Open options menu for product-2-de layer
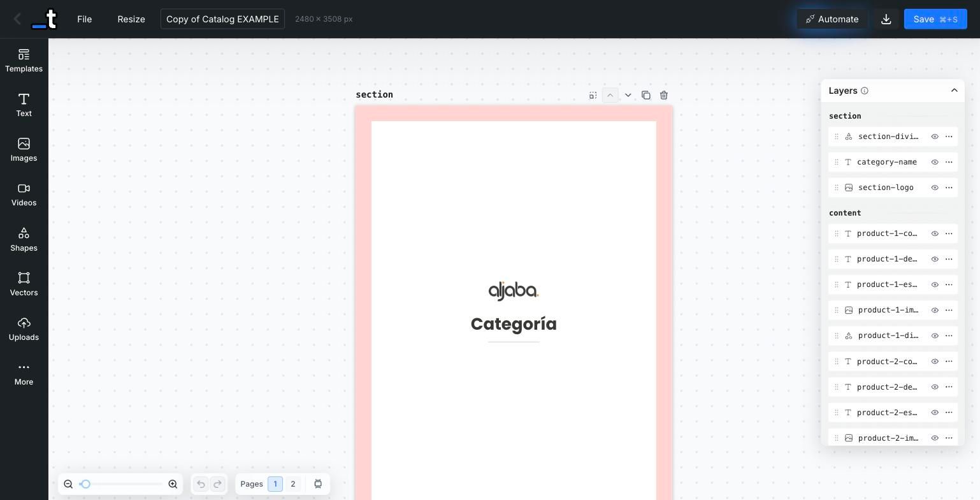The height and width of the screenshot is (500, 980). coord(949,387)
